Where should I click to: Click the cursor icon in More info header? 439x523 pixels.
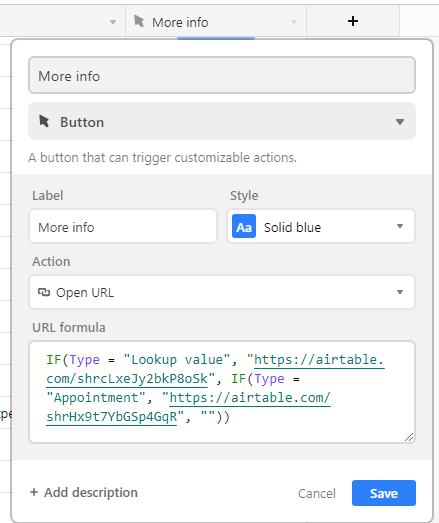139,22
